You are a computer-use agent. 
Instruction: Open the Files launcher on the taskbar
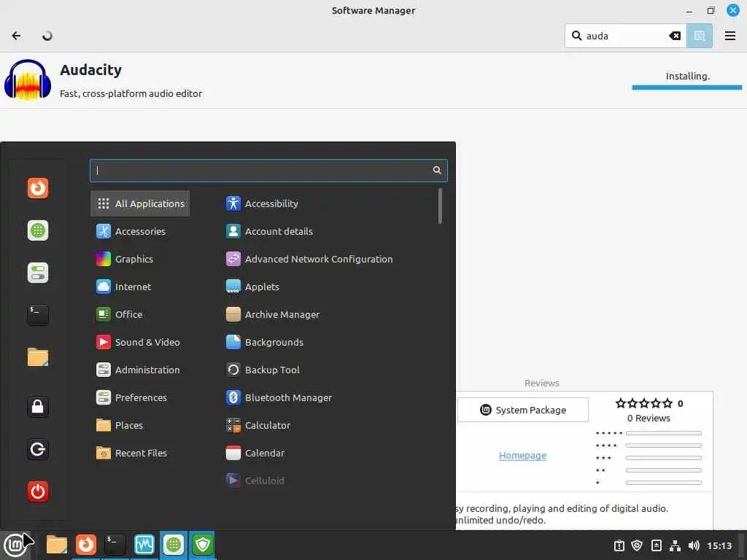56,544
